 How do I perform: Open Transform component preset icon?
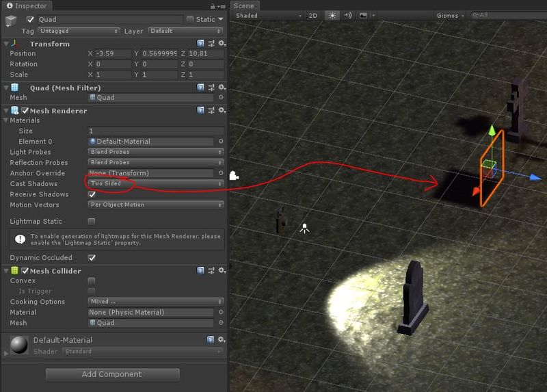(x=211, y=43)
